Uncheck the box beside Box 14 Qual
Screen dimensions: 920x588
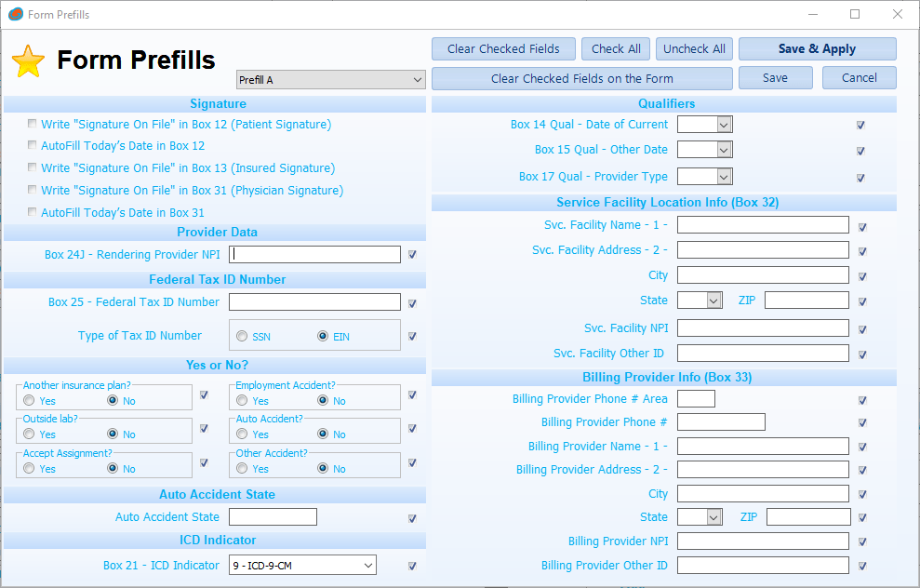click(860, 125)
